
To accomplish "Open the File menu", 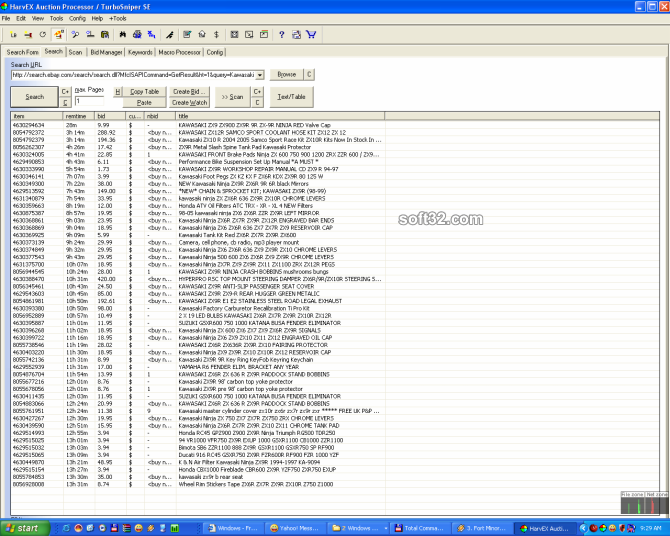I will click(6, 18).
